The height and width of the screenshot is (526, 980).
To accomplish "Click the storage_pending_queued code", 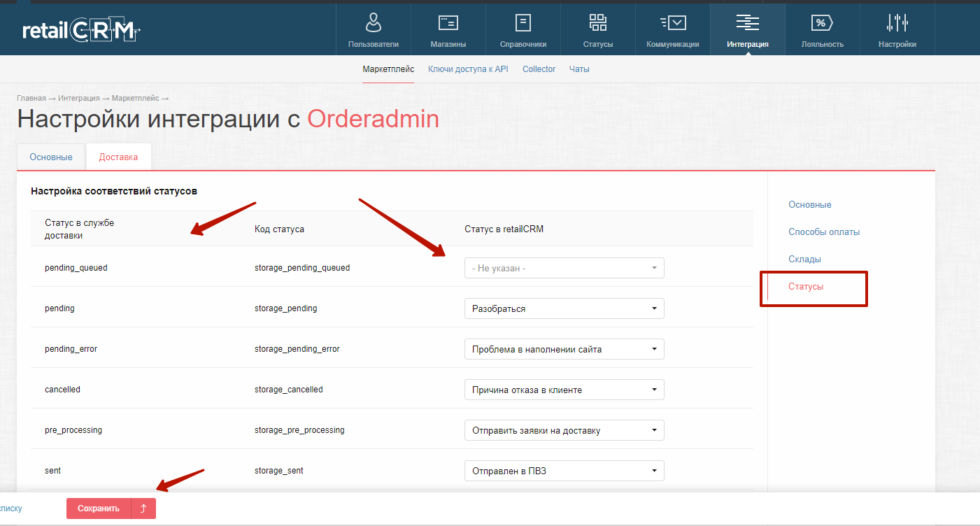I will click(302, 268).
